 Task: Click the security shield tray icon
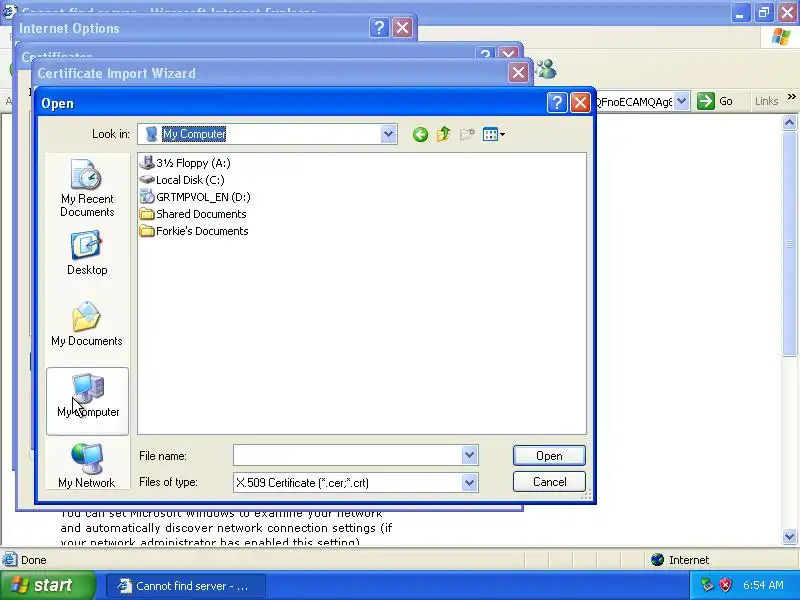click(x=725, y=585)
